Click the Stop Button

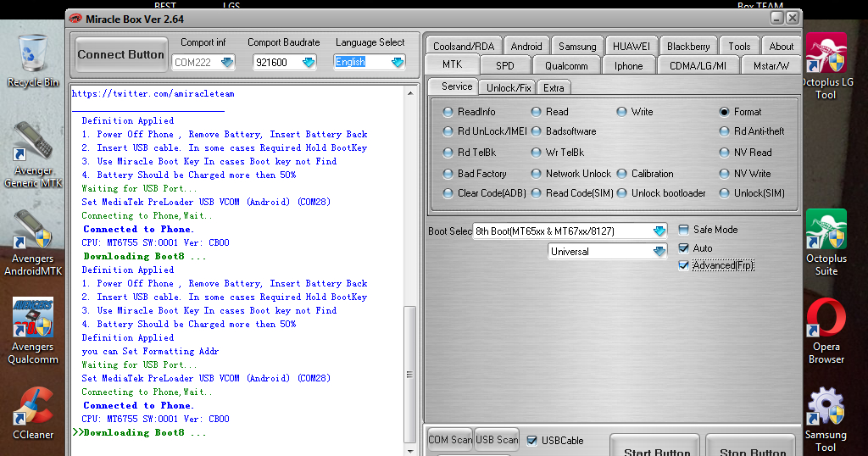(x=752, y=446)
